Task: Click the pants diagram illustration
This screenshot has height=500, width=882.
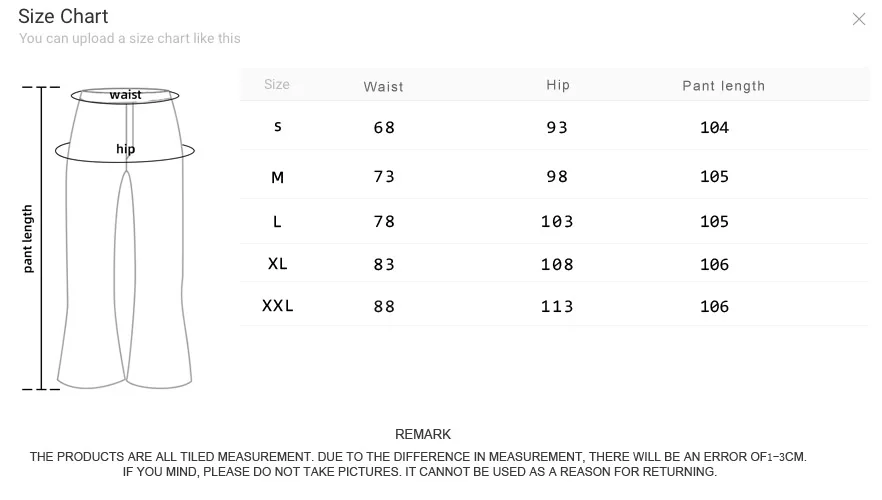Action: click(125, 238)
